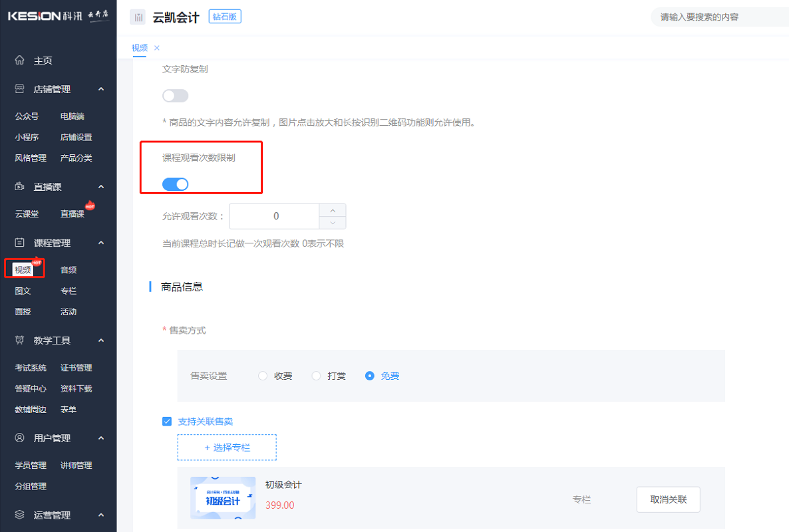The height and width of the screenshot is (532, 789).
Task: Click the 直播课 camera icon in sidebar
Action: click(x=20, y=187)
